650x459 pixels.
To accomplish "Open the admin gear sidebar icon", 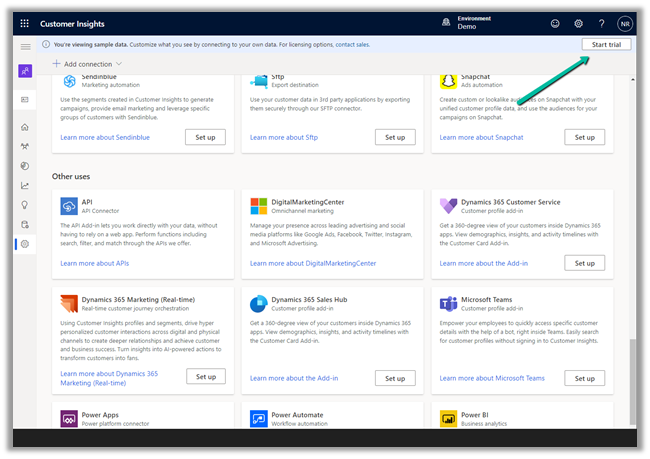I will [25, 244].
